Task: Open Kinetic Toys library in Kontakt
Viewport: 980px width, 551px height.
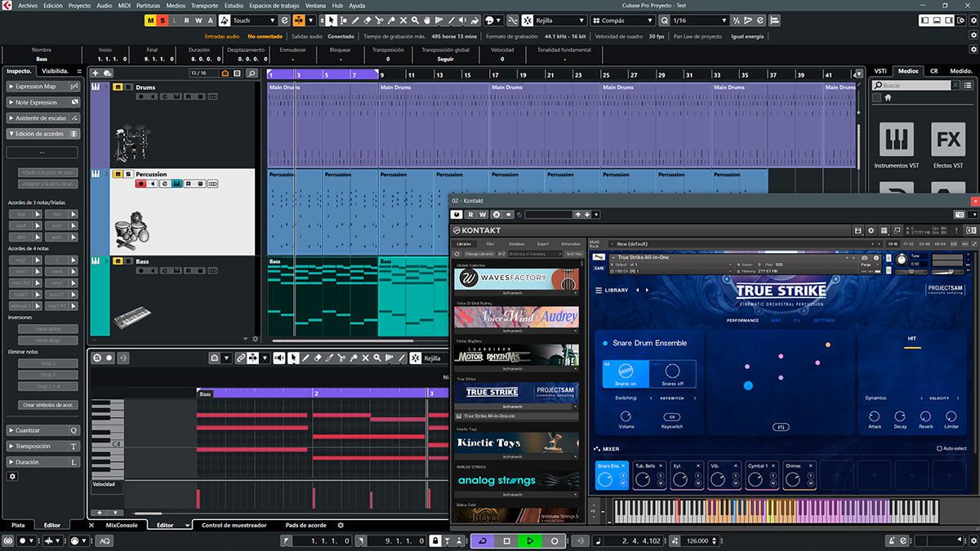Action: click(517, 442)
